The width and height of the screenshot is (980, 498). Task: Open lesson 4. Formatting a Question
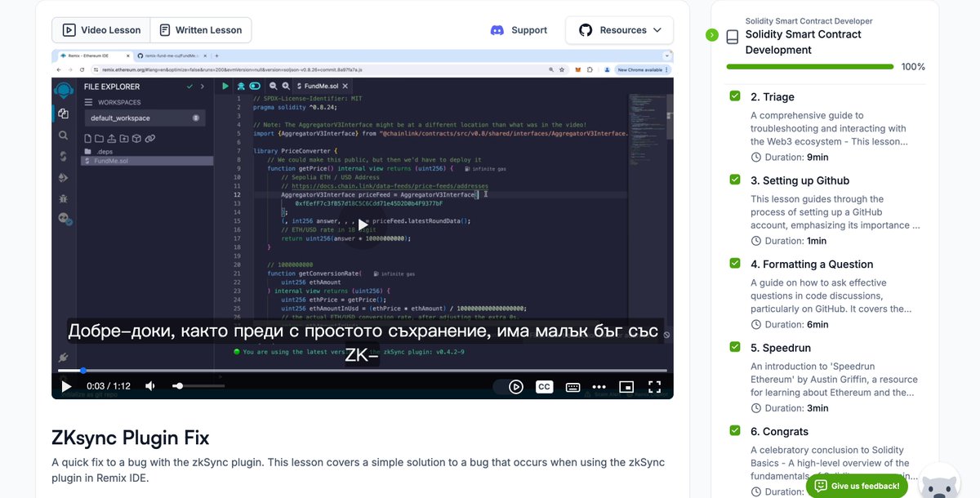tap(812, 265)
